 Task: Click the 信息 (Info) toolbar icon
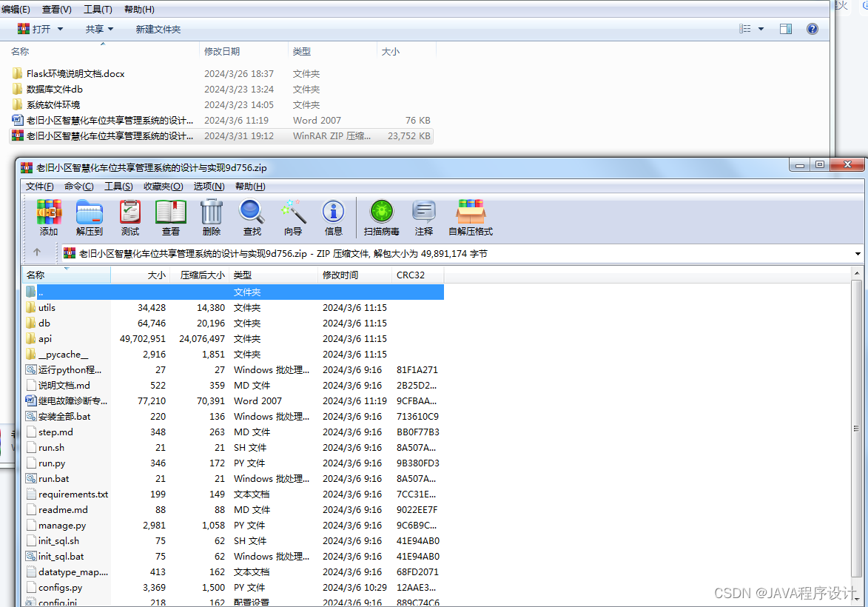333,217
